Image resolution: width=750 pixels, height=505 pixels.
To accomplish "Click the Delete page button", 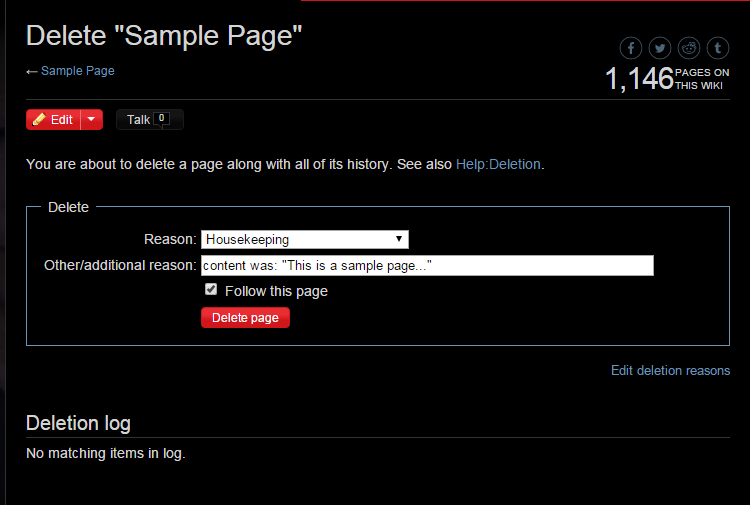I will 245,318.
